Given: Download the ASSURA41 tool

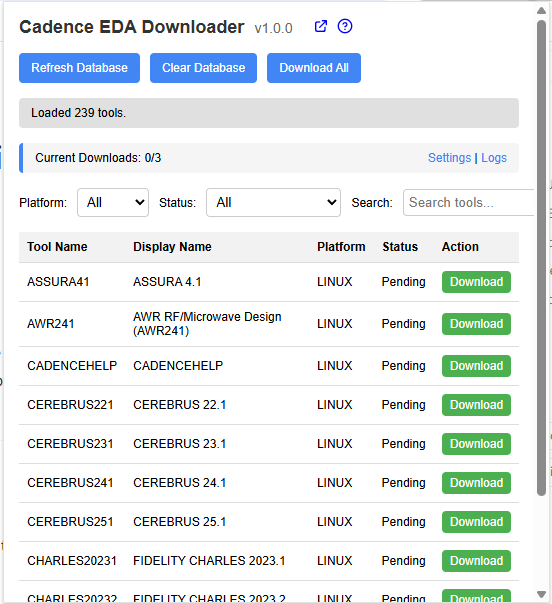Looking at the screenshot, I should (476, 282).
